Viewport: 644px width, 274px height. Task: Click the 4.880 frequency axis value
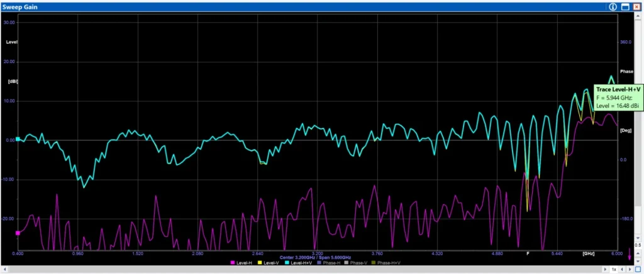497,253
